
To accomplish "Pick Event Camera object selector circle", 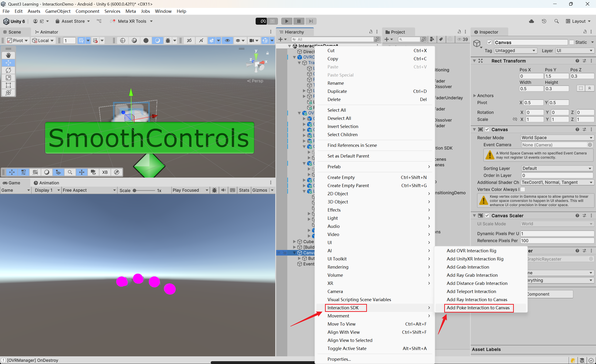I will point(590,145).
